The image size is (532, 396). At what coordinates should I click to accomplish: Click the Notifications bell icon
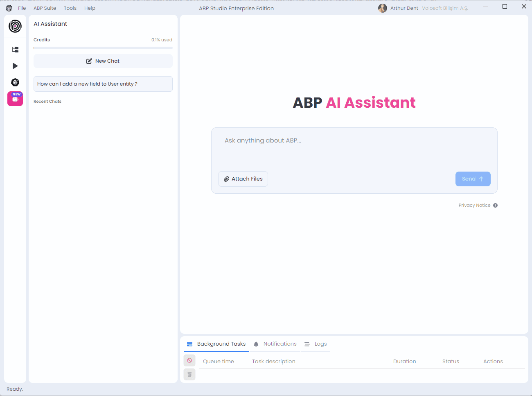coord(256,344)
